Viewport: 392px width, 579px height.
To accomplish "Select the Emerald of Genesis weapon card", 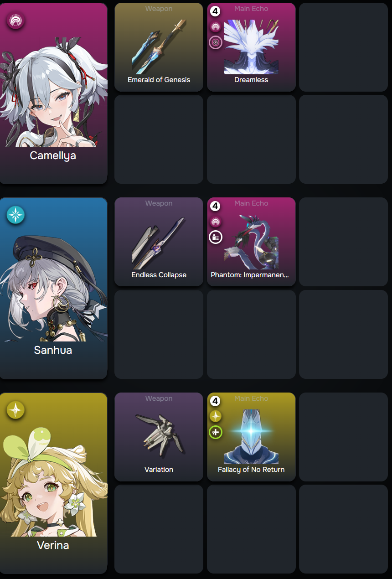I will coord(159,47).
